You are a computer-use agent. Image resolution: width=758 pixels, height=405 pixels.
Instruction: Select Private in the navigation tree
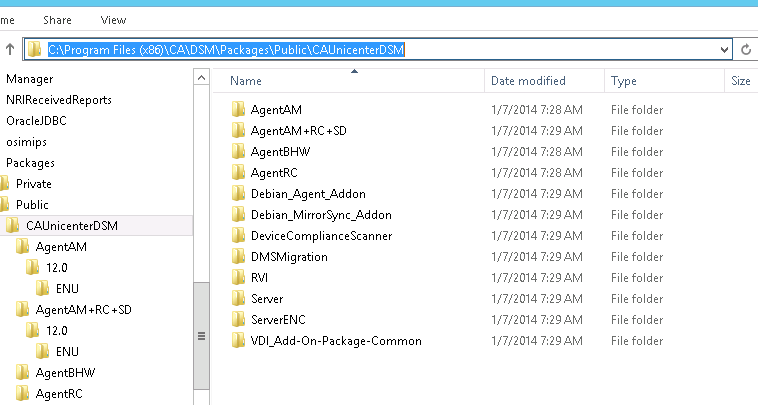click(33, 184)
